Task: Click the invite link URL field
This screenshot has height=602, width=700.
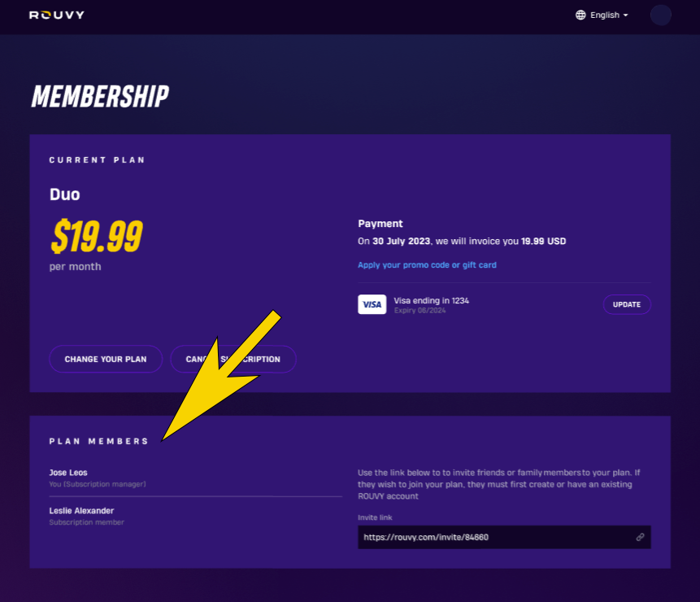Action: tap(496, 537)
